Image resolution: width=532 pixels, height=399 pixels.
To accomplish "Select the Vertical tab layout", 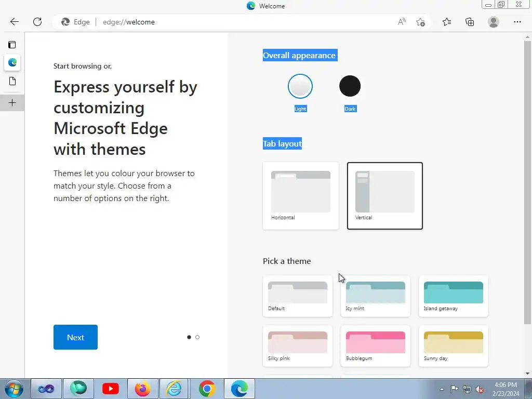I will coord(385,196).
